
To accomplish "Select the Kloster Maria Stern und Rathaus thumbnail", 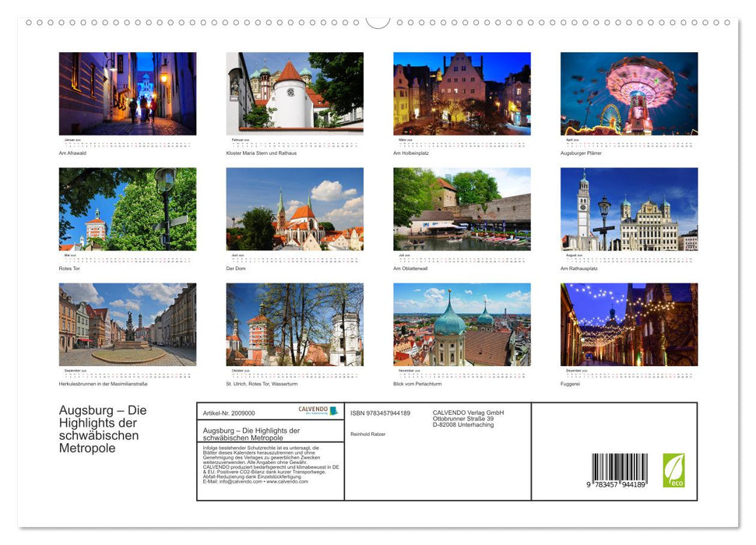I will pyautogui.click(x=294, y=93).
